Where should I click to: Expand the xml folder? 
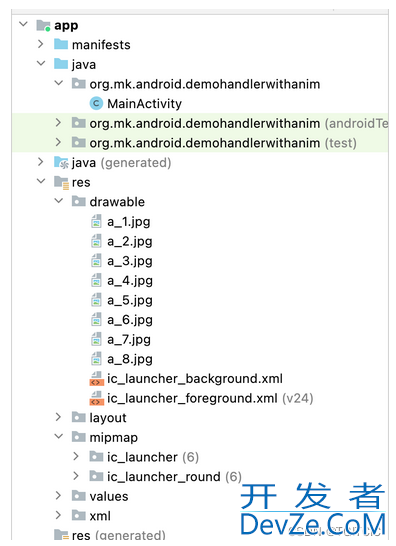point(58,515)
